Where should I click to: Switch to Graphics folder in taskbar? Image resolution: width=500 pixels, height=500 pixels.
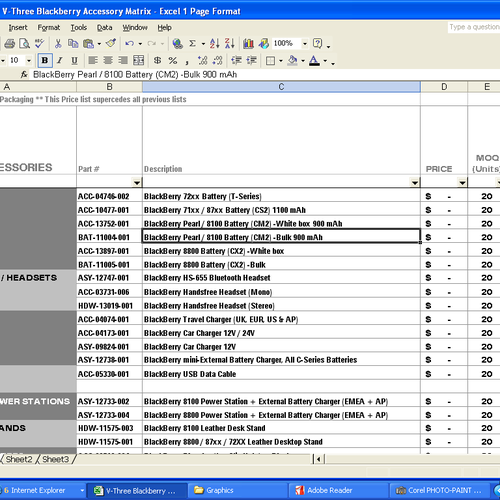[238, 490]
